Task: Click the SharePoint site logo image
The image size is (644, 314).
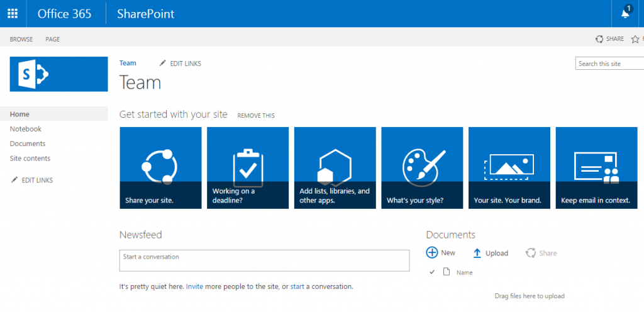Action: pyautogui.click(x=58, y=74)
